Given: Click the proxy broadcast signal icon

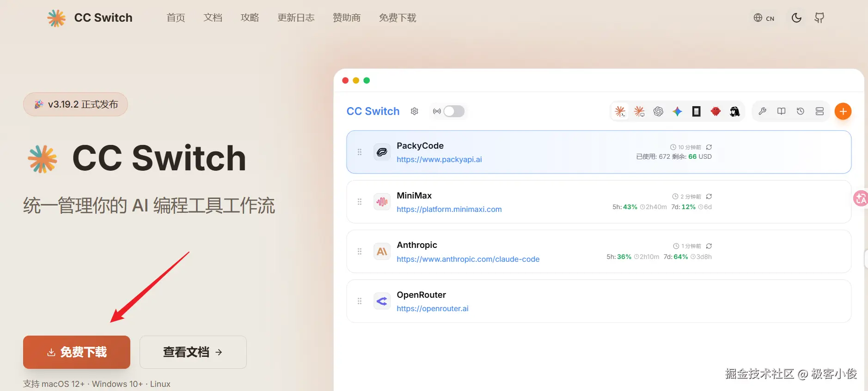Looking at the screenshot, I should 437,111.
